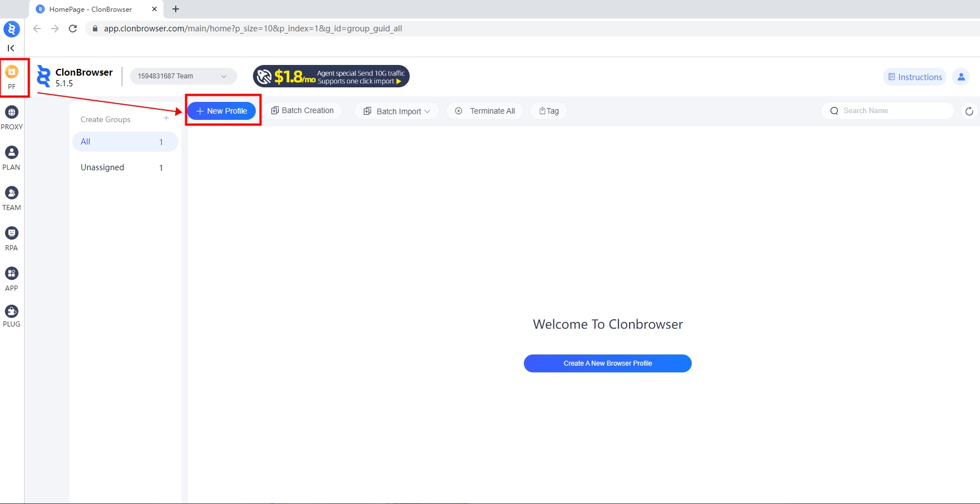Screen dimensions: 980x504
Task: Click the refresh list icon
Action: (x=969, y=111)
